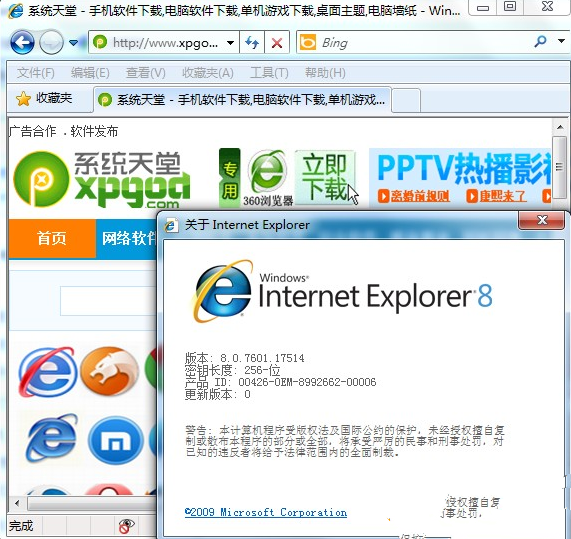Maximize the Internet Explorer window
Image resolution: width=571 pixels, height=539 pixels.
(509, 7)
